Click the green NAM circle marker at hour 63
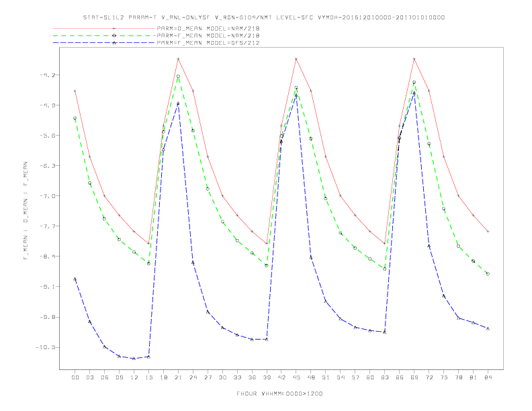The height and width of the screenshot is (411, 532). [385, 269]
